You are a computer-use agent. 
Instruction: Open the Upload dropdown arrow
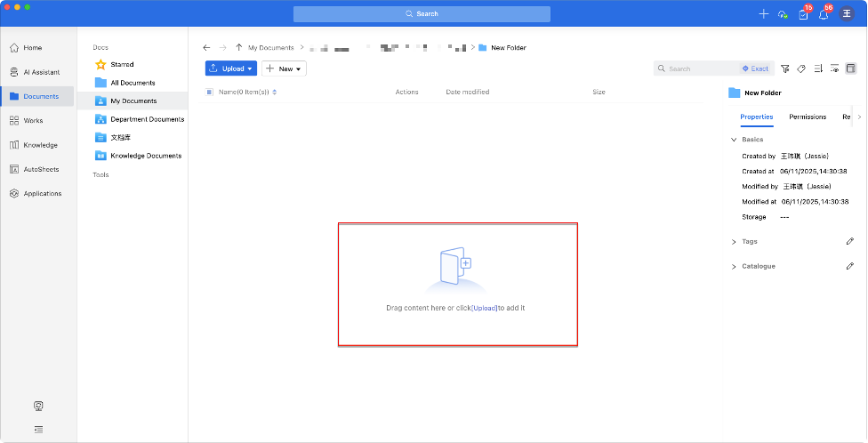coord(251,68)
